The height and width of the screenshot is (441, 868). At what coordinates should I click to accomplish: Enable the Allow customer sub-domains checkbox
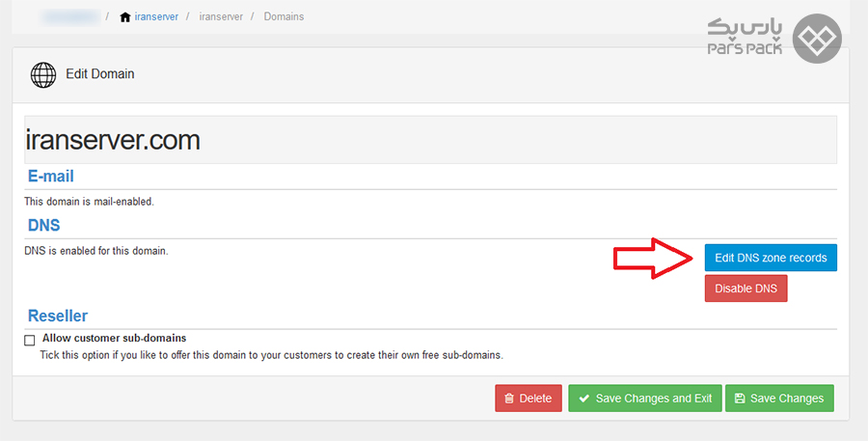[30, 340]
